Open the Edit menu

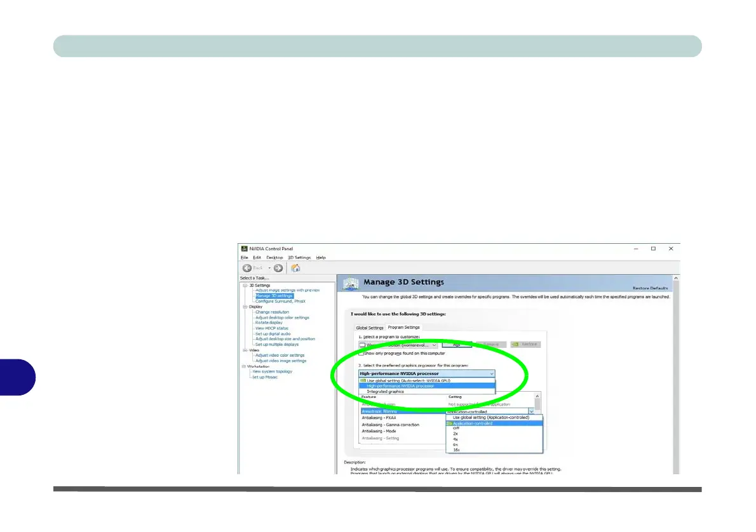click(x=257, y=257)
